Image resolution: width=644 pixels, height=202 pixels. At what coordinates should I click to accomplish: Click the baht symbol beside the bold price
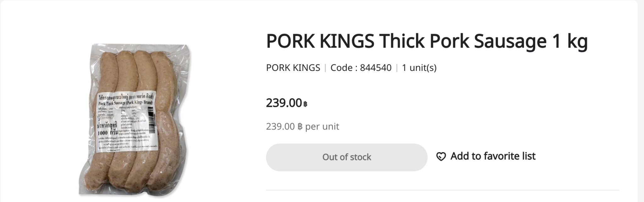coord(305,104)
